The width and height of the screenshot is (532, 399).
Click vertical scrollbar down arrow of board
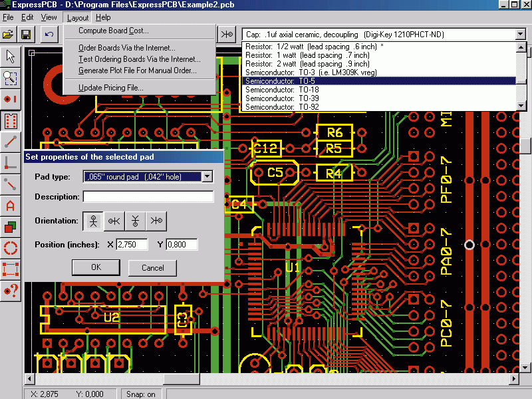tap(525, 368)
